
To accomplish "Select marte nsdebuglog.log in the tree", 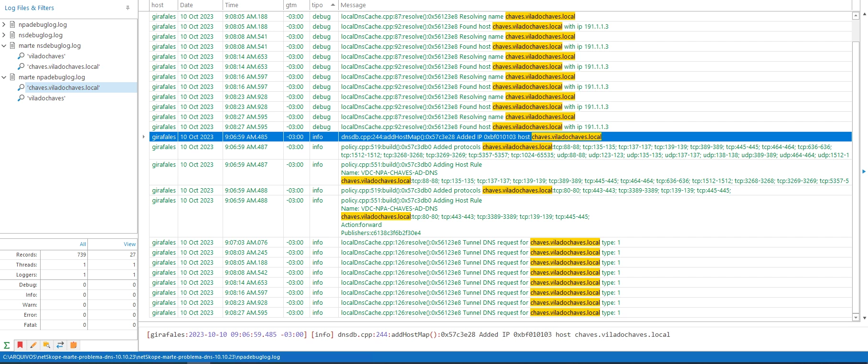I will [x=50, y=45].
